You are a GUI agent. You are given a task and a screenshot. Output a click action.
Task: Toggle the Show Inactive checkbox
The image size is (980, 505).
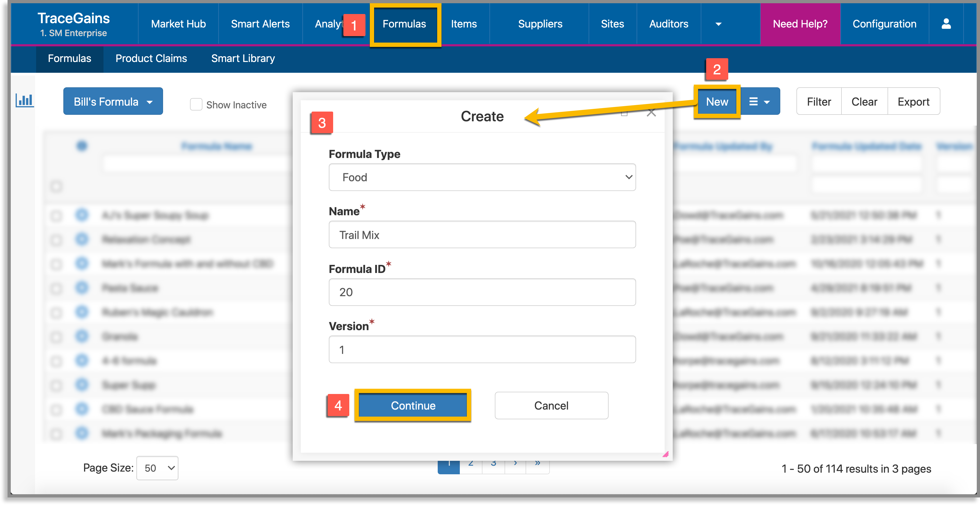click(x=196, y=105)
